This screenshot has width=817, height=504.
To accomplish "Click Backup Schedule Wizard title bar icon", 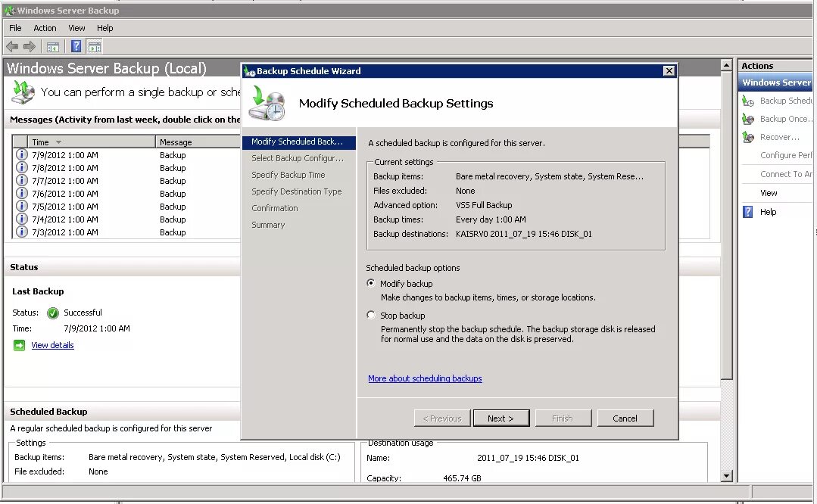I will [x=249, y=71].
